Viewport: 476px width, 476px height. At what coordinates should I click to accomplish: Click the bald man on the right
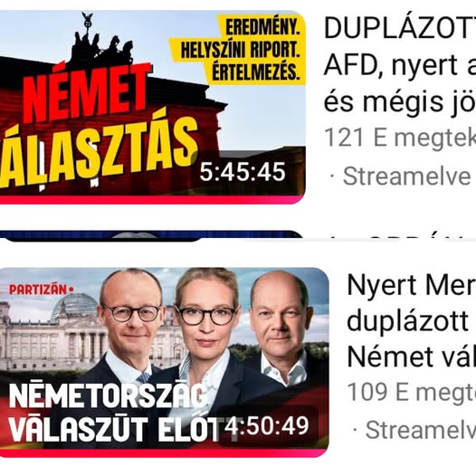(x=281, y=329)
